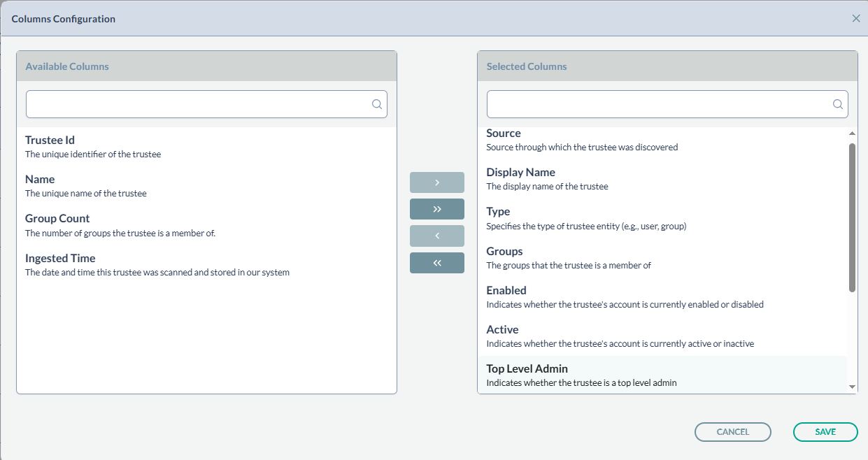Click the Selected Columns scrollbar thumb
Screen dimensions: 868x460
pyautogui.click(x=851, y=217)
